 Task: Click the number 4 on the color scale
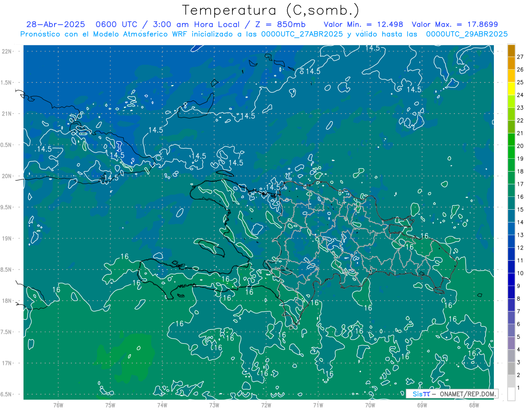pyautogui.click(x=519, y=349)
